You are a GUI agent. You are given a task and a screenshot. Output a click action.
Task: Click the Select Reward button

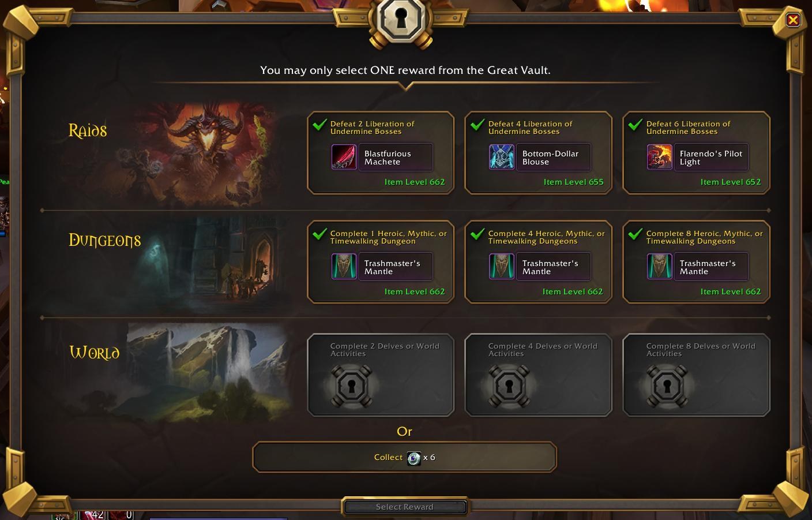[x=404, y=507]
